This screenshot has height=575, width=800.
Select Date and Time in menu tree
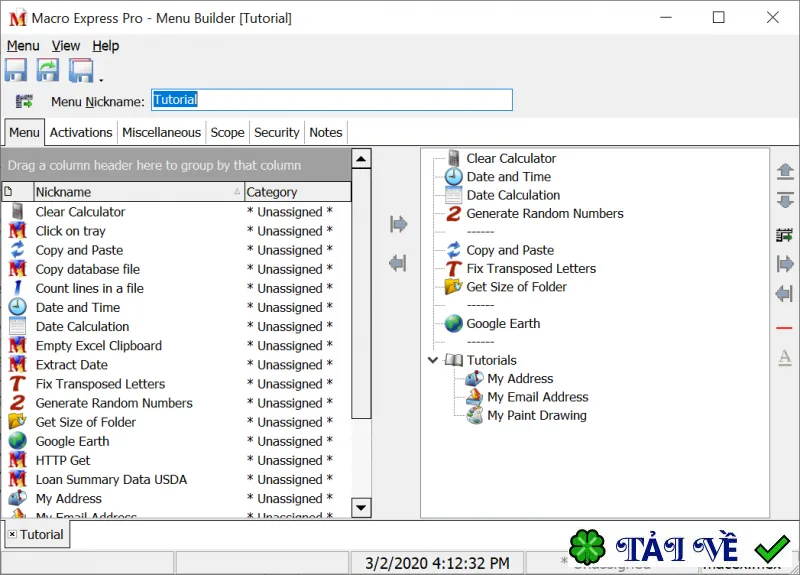click(x=509, y=177)
